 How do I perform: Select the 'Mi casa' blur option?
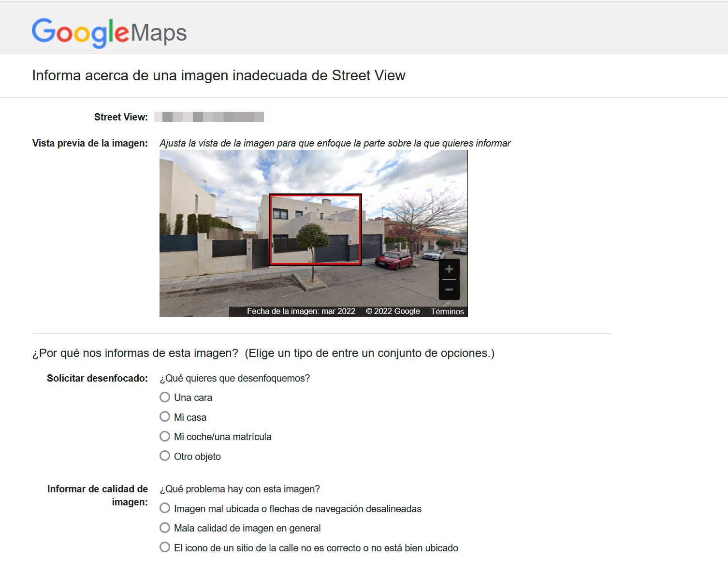point(165,417)
